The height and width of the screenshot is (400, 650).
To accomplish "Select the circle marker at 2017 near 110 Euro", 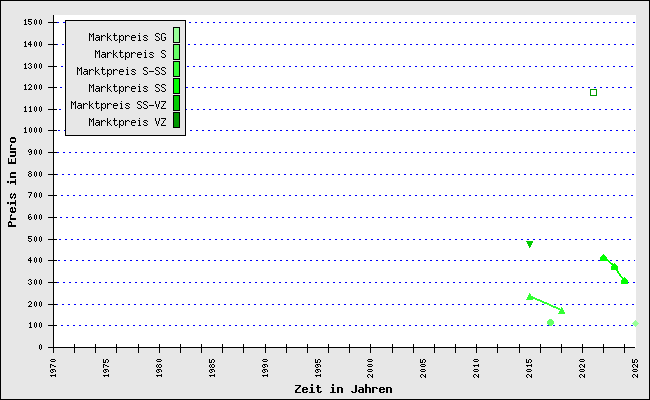I will (551, 322).
